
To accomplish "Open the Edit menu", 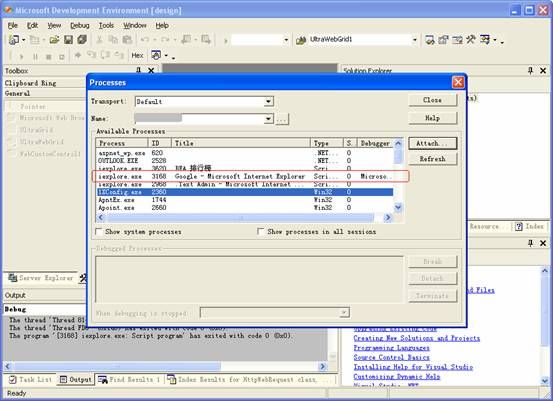I will coord(32,25).
